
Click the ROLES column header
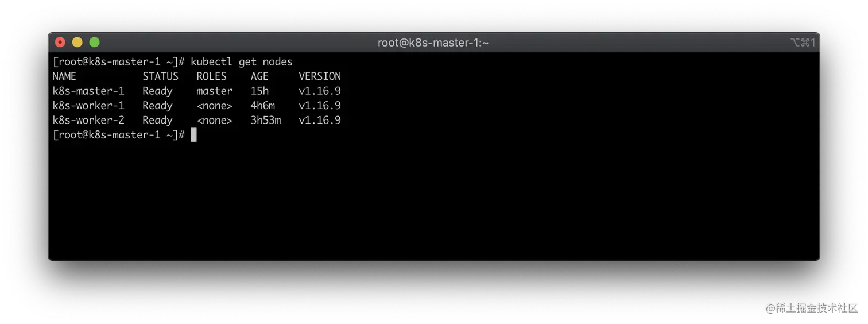pyautogui.click(x=212, y=76)
